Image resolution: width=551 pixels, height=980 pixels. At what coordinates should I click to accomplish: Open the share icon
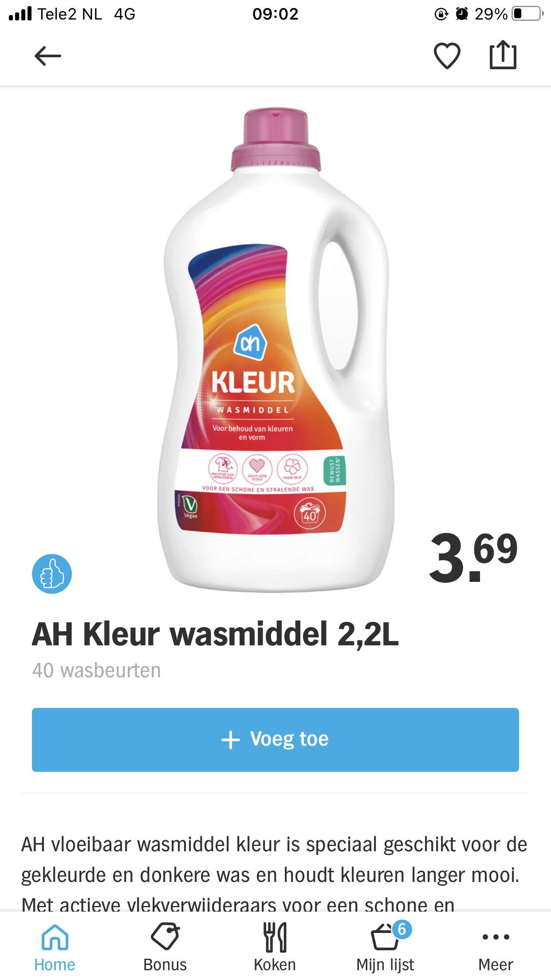(503, 55)
